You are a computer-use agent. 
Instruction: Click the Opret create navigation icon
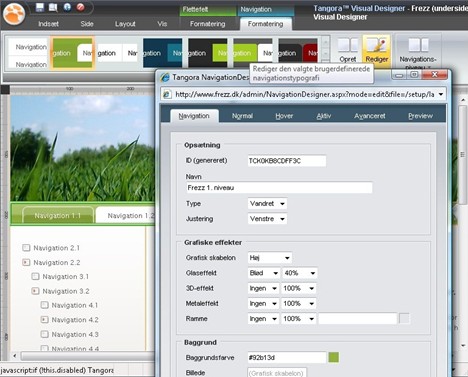pyautogui.click(x=348, y=50)
